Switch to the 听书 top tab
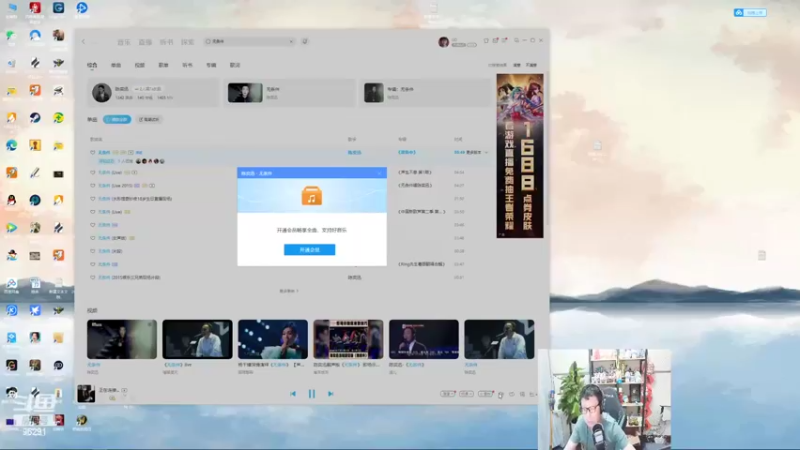800x450 pixels. (x=166, y=42)
